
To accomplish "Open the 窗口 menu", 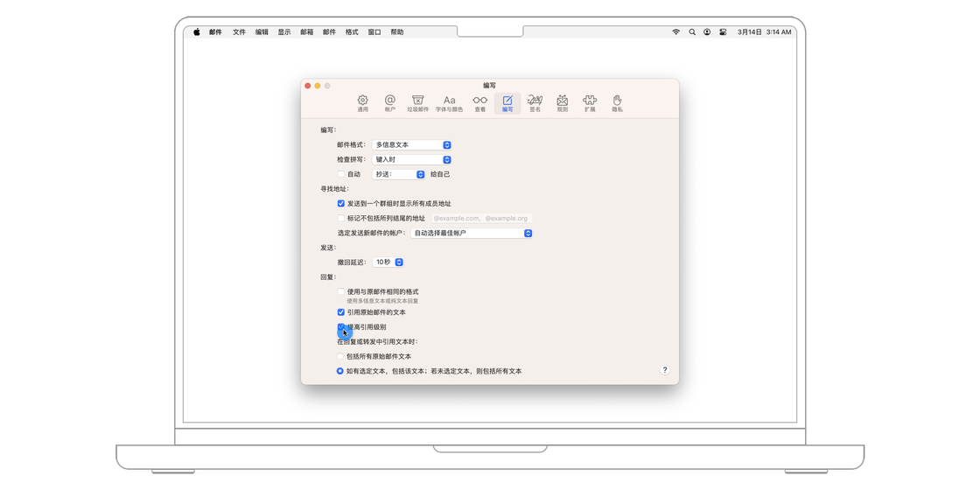I will click(374, 31).
